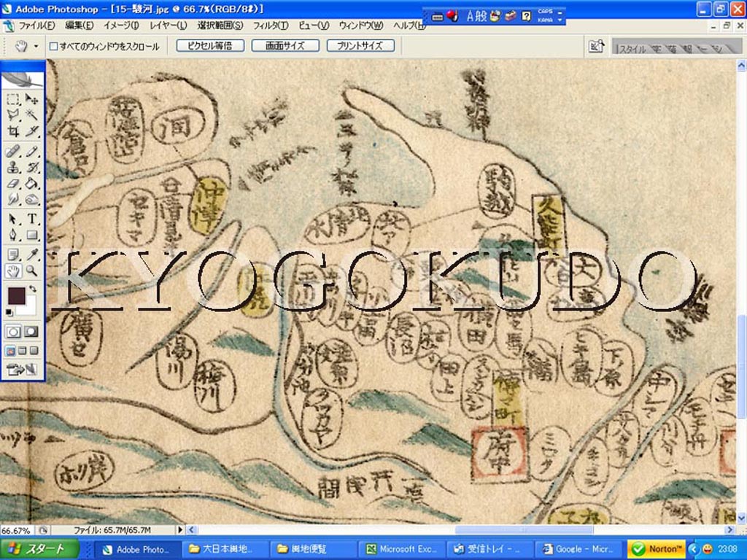Open the ファイル(F) menu
The image size is (747, 560).
[x=36, y=26]
